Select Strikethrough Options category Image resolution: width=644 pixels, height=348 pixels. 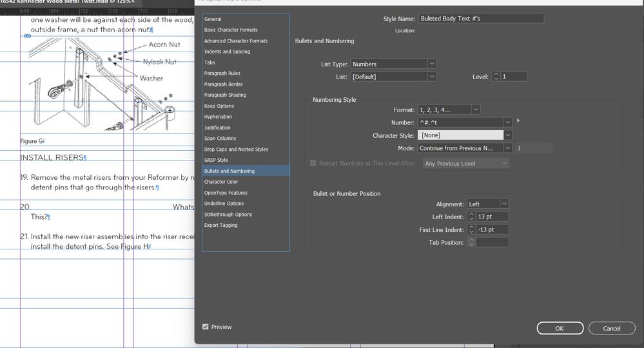246,214
